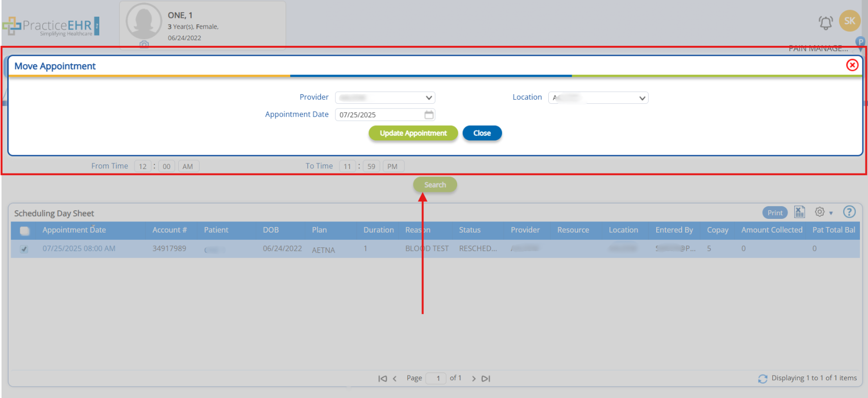Screen dimensions: 868x398
Task: Select all appointments header checkbox
Action: pos(24,231)
